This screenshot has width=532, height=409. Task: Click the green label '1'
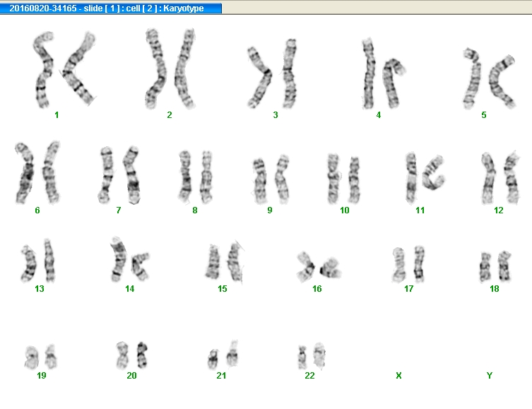[x=57, y=115]
